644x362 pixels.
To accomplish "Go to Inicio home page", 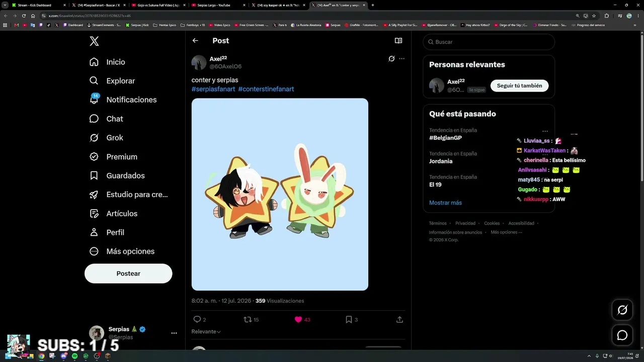I will [x=107, y=62].
